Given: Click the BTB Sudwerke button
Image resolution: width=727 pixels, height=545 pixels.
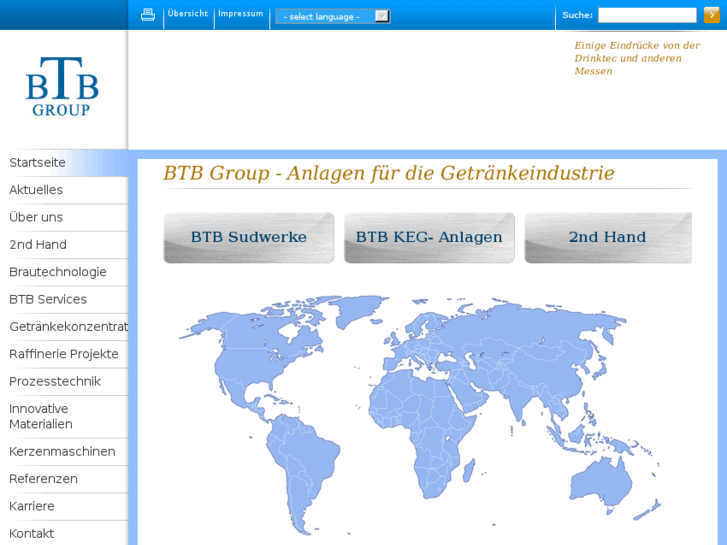Looking at the screenshot, I should click(x=249, y=237).
